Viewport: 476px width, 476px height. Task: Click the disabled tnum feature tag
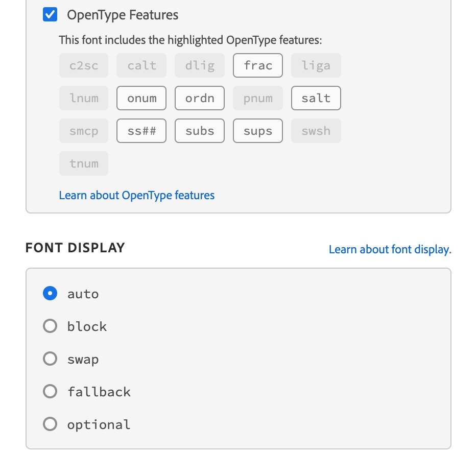[84, 163]
